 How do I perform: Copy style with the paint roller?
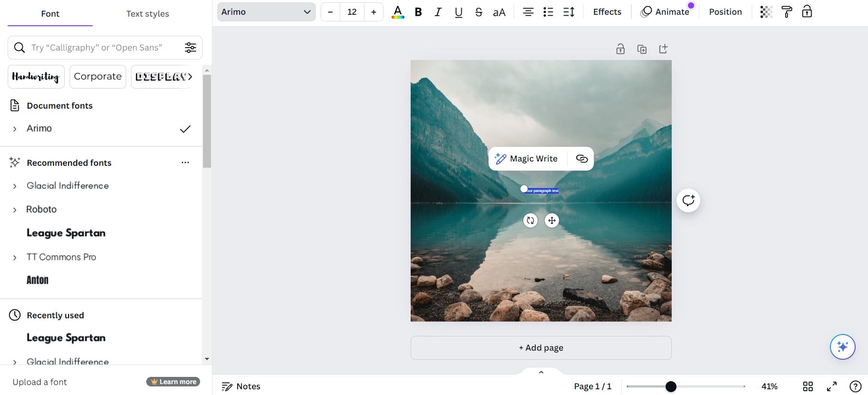(787, 12)
